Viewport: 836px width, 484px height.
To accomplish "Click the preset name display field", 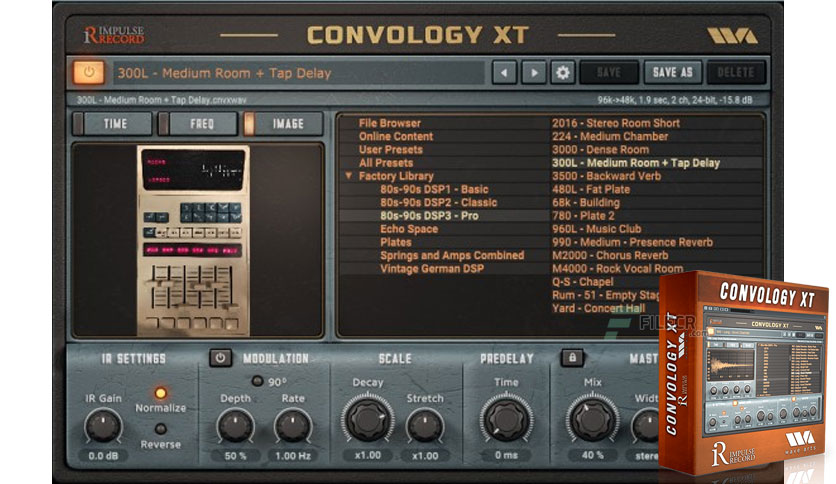I will click(299, 73).
